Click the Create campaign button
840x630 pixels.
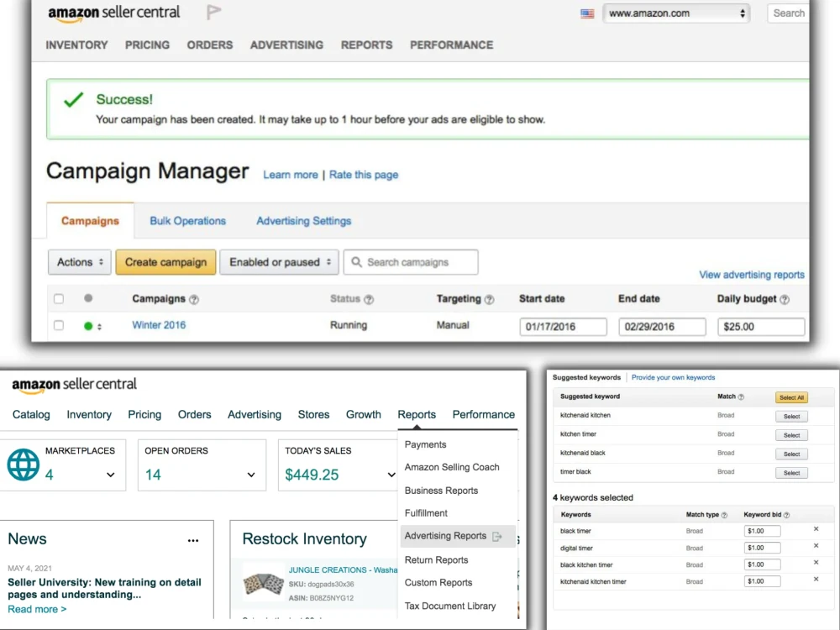(x=165, y=262)
